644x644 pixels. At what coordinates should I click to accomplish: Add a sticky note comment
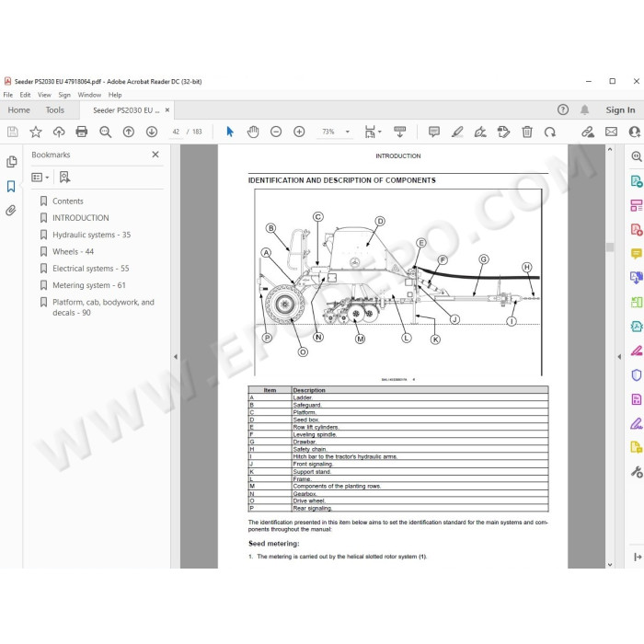[x=434, y=132]
